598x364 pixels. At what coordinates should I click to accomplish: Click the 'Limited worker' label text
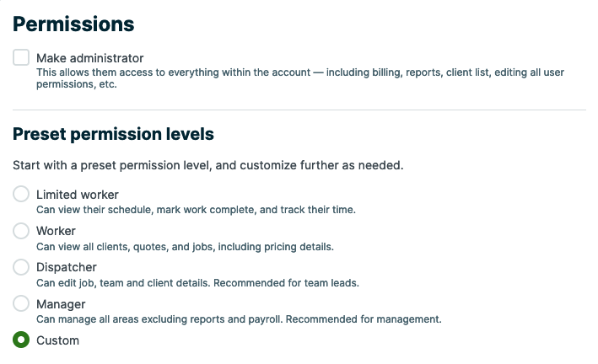coord(77,195)
